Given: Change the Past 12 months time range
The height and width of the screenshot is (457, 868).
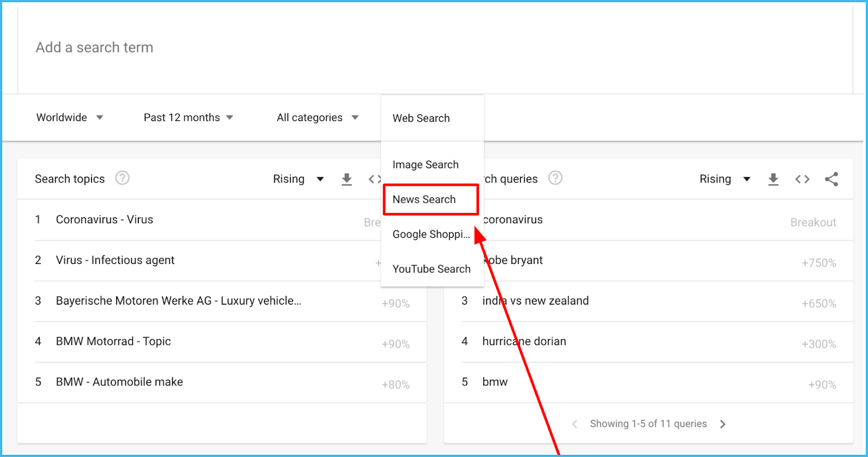Looking at the screenshot, I should (188, 118).
